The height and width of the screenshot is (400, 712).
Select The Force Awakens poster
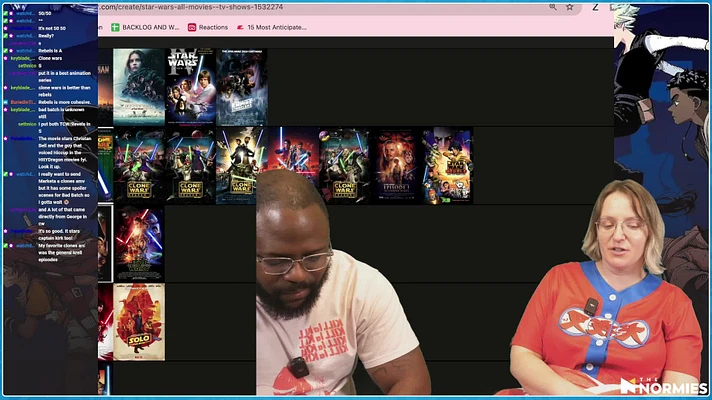139,244
